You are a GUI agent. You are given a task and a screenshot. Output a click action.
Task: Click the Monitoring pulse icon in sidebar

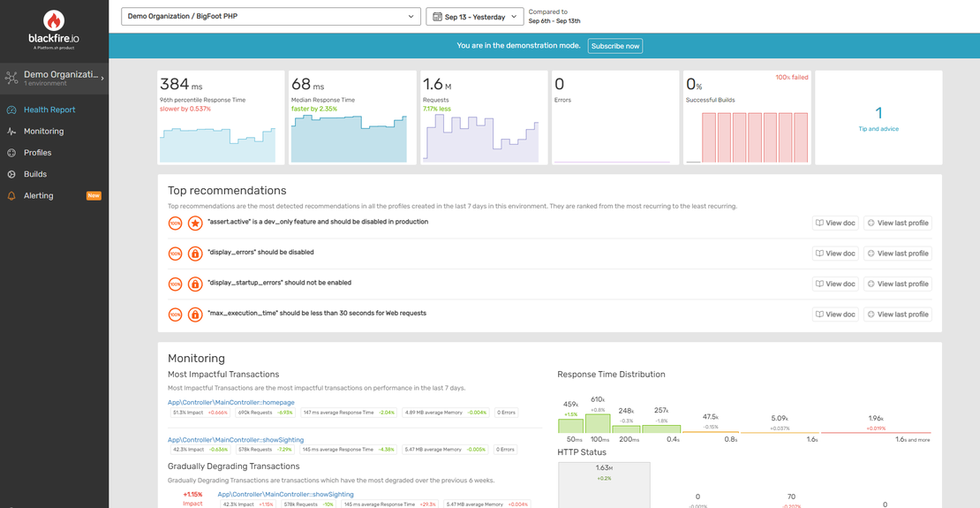click(x=11, y=132)
